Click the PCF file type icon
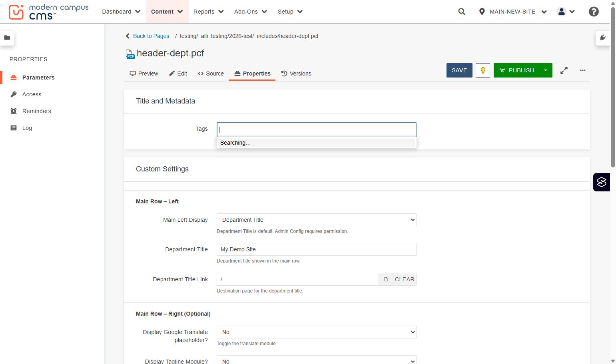 pos(130,54)
